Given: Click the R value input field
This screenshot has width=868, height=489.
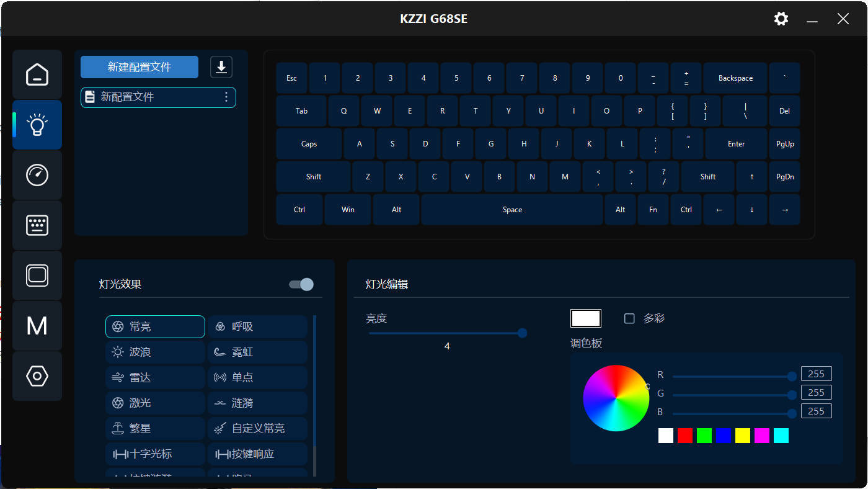Looking at the screenshot, I should pos(817,374).
